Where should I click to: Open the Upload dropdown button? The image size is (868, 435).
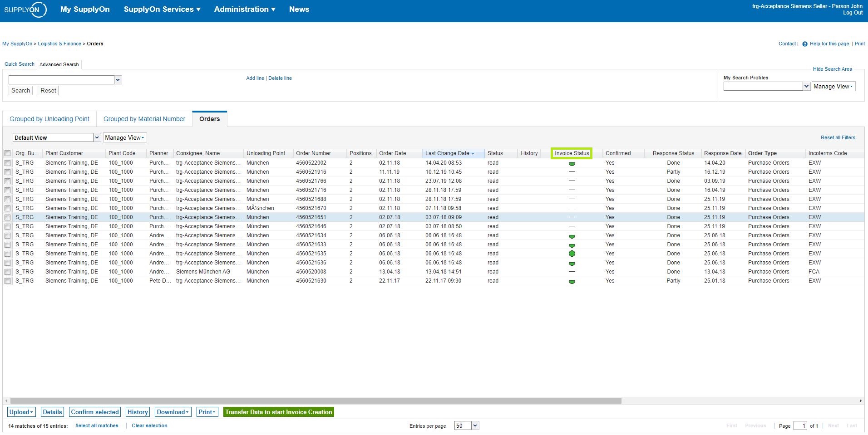tap(21, 412)
